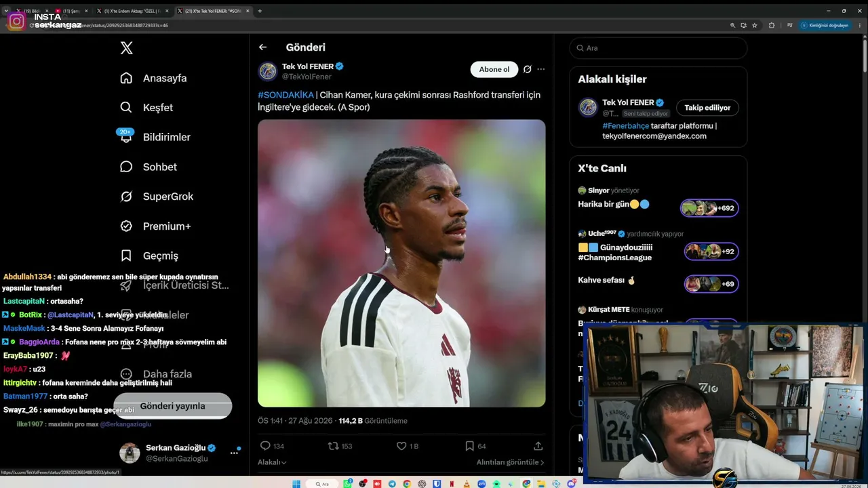Click the Grok icon on the post header
The width and height of the screenshot is (868, 488).
[x=527, y=69]
